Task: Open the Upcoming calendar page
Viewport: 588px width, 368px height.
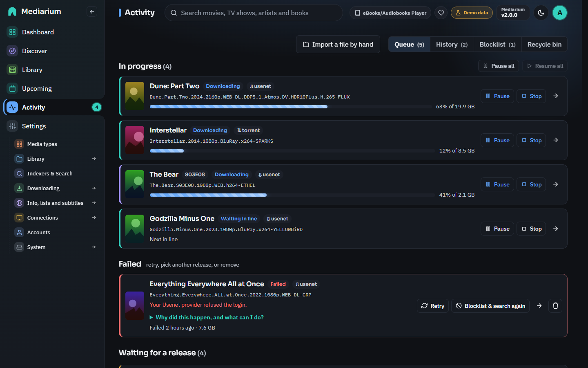Action: (52, 88)
